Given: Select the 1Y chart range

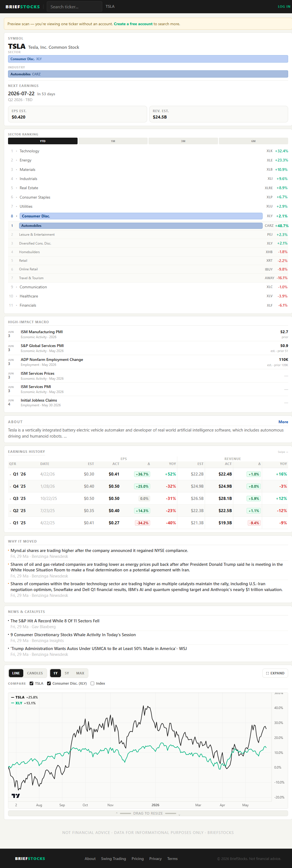Looking at the screenshot, I should [55, 673].
